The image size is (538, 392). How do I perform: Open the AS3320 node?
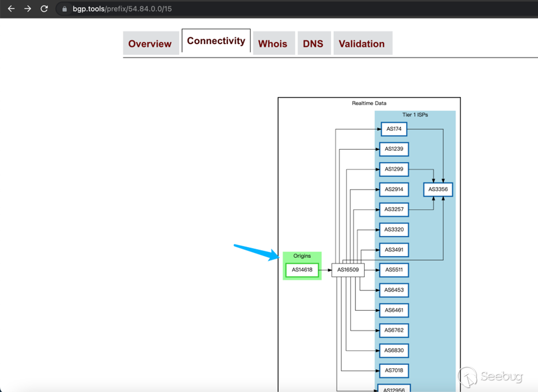[394, 230]
